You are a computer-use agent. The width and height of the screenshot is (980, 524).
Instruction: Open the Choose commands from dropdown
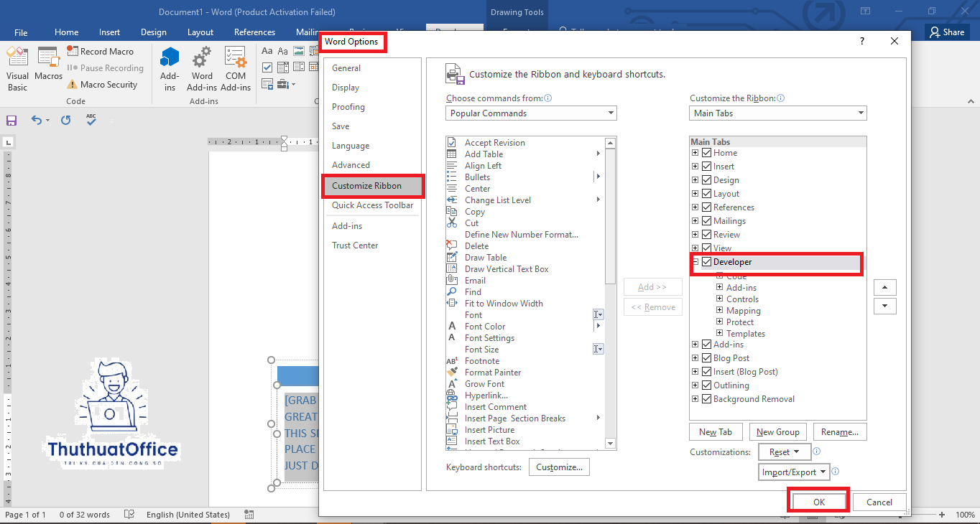pyautogui.click(x=531, y=113)
